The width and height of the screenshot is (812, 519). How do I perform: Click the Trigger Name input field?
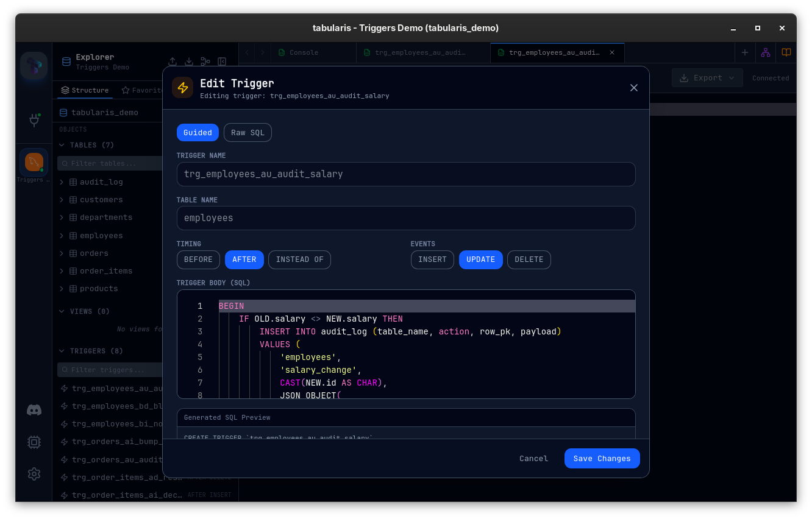pyautogui.click(x=406, y=174)
